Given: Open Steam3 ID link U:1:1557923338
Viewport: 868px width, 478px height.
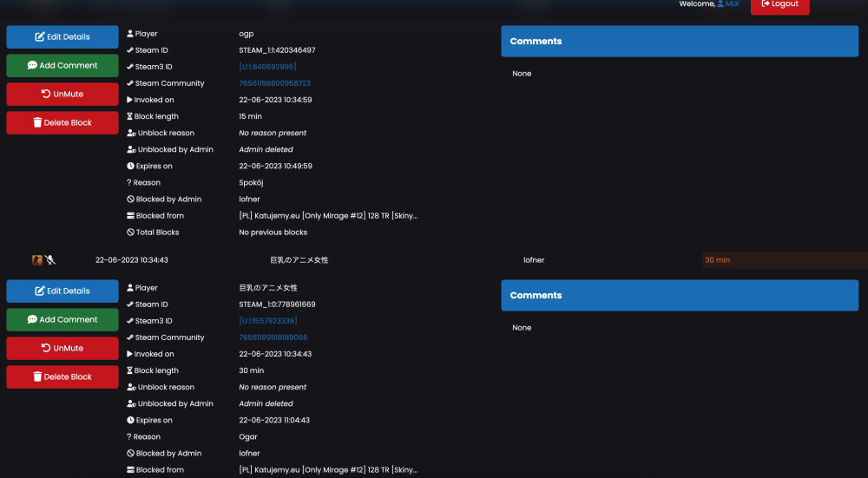Looking at the screenshot, I should pyautogui.click(x=268, y=321).
